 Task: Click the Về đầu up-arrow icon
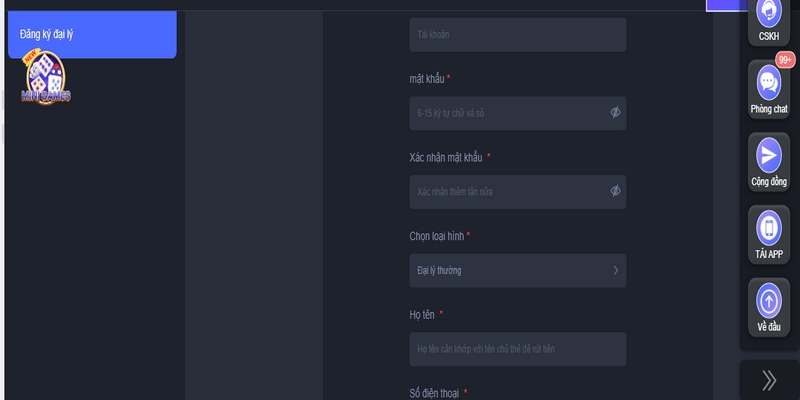769,301
